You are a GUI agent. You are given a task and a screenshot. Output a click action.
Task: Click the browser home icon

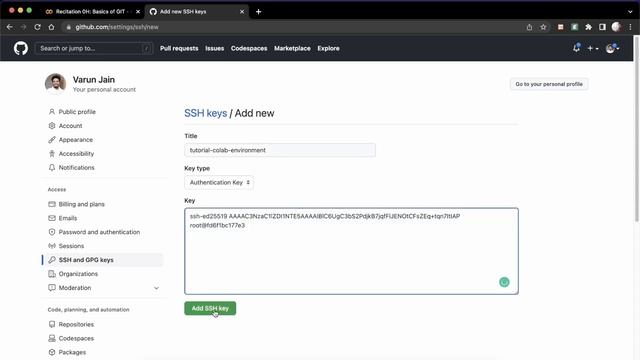[x=51, y=27]
